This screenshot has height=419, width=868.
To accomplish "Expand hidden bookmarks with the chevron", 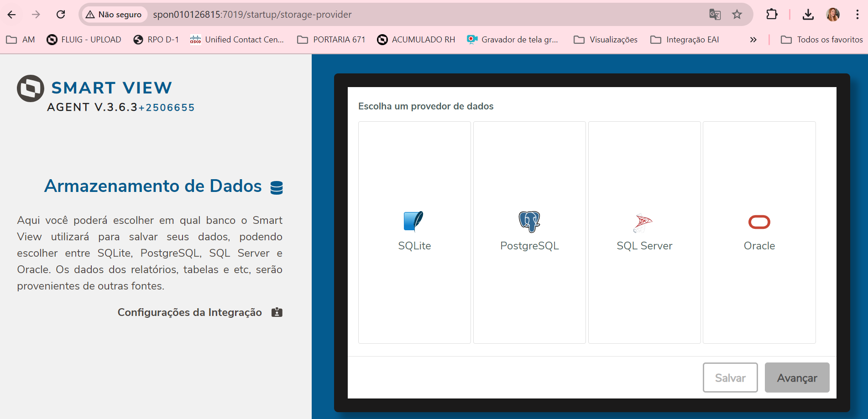I will [753, 40].
